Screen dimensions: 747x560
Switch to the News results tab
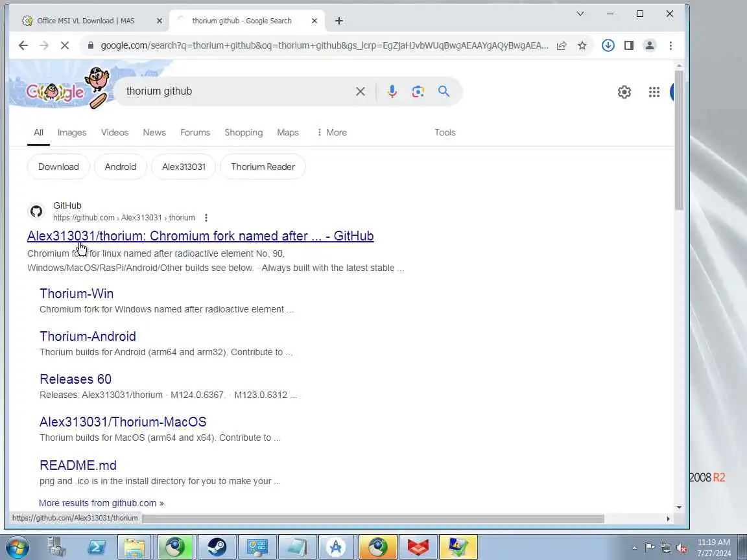154,132
